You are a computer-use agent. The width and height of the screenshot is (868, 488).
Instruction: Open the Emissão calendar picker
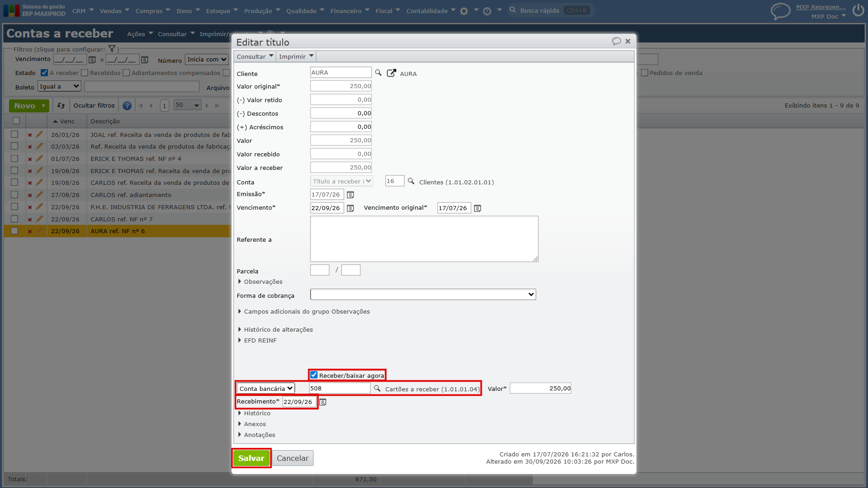350,195
